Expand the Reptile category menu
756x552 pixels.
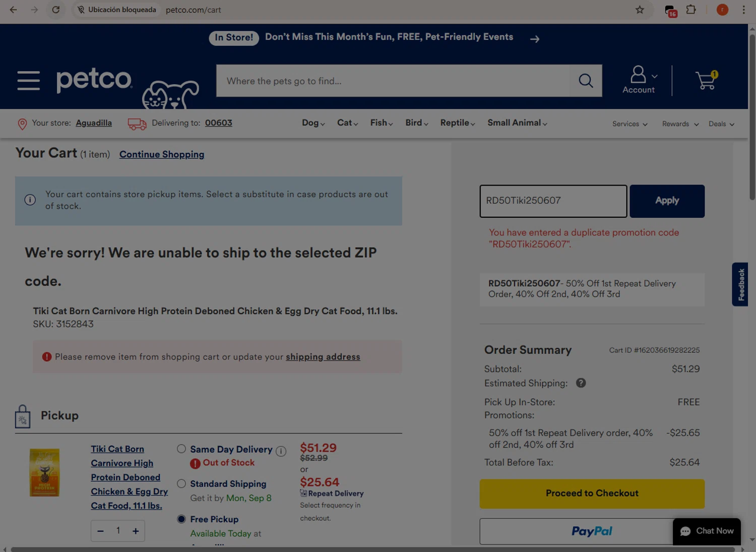coord(458,123)
